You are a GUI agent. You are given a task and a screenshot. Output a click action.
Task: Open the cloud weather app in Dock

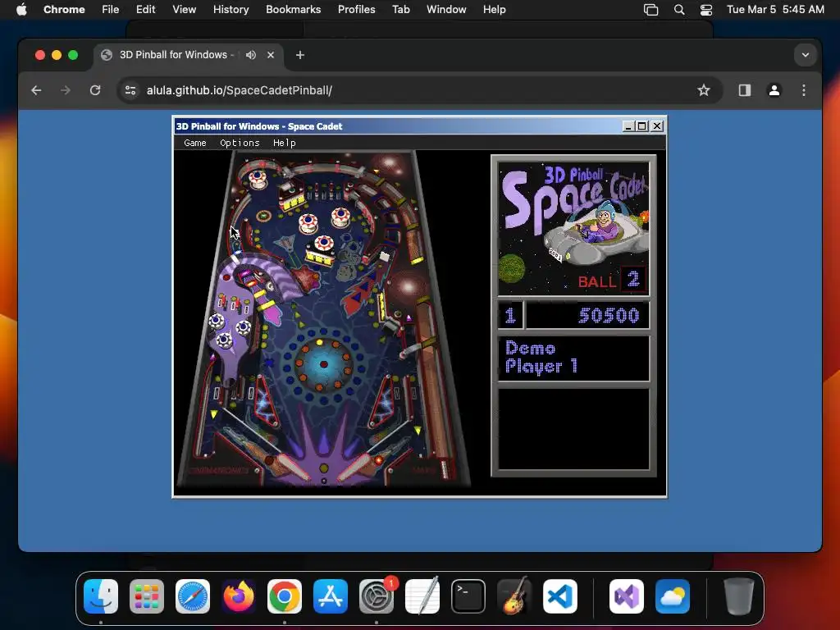click(673, 596)
